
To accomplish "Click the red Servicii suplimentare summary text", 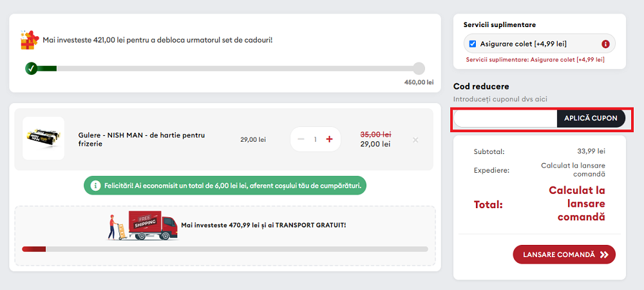I will tap(535, 59).
